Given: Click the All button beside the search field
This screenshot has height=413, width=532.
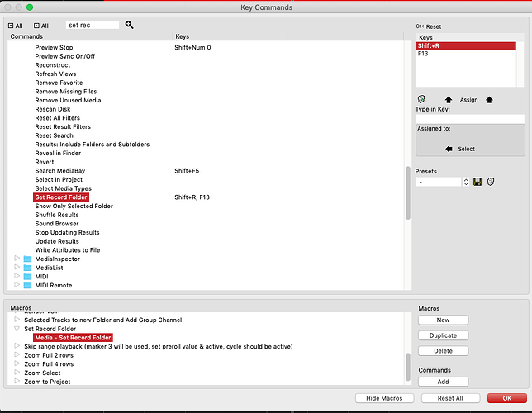Looking at the screenshot, I should (x=41, y=26).
